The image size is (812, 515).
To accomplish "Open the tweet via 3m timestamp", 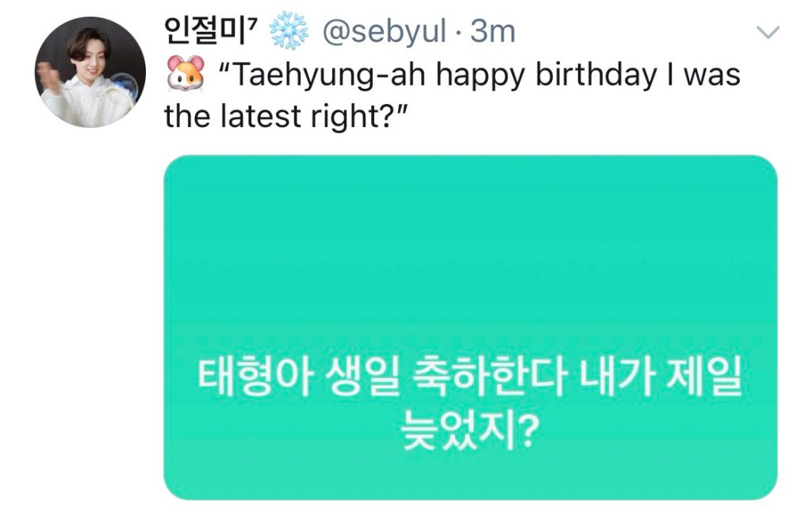I will (493, 32).
